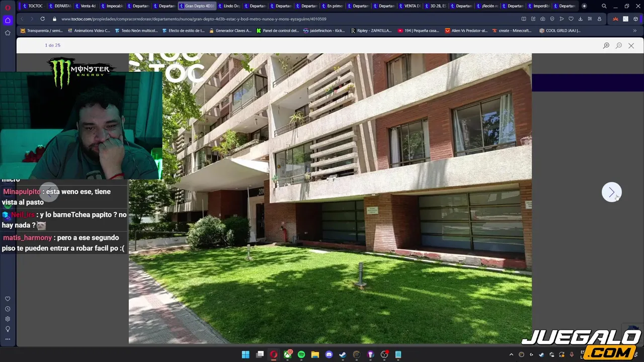644x362 pixels.
Task: Switch to the TOCTOC tab
Action: (33, 6)
